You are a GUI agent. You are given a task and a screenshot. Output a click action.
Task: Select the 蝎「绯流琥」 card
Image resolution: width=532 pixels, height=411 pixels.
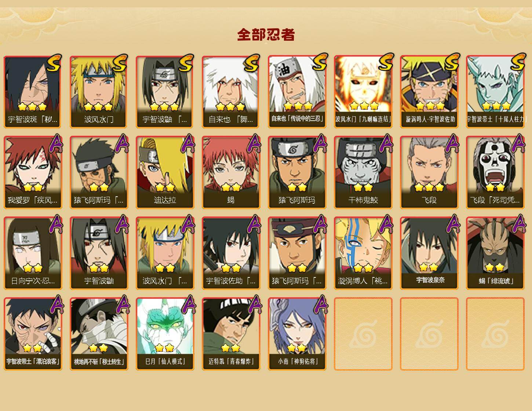coord(495,253)
